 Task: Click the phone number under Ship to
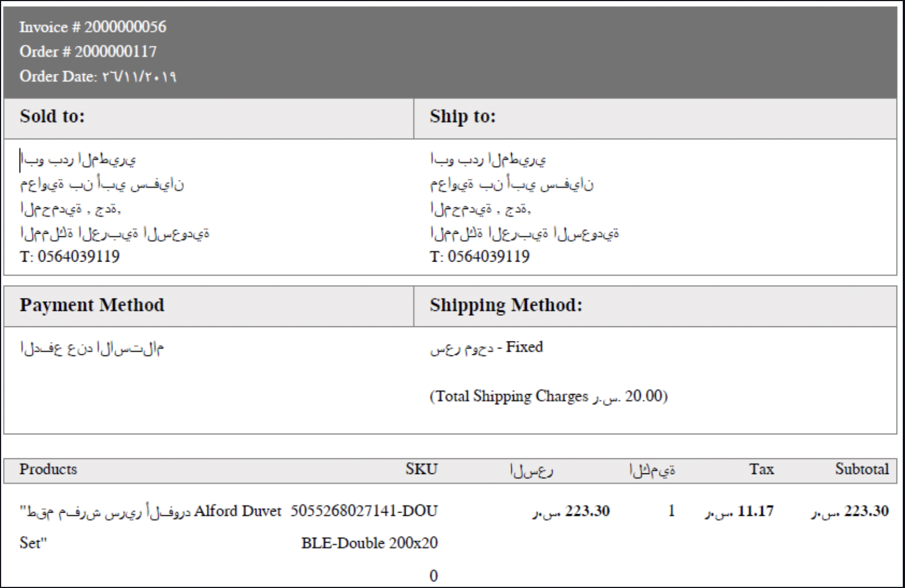coord(480,257)
